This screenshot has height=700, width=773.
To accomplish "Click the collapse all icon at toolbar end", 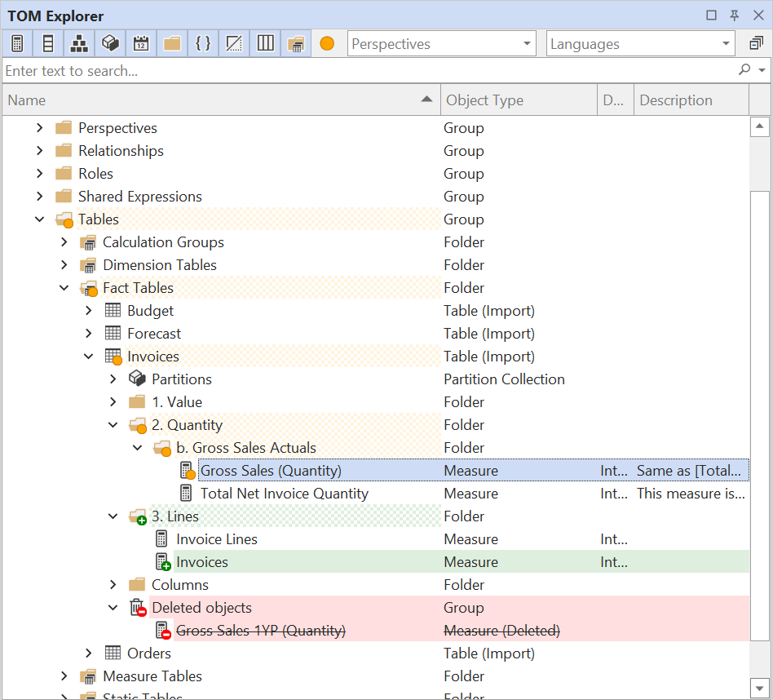I will click(x=756, y=43).
